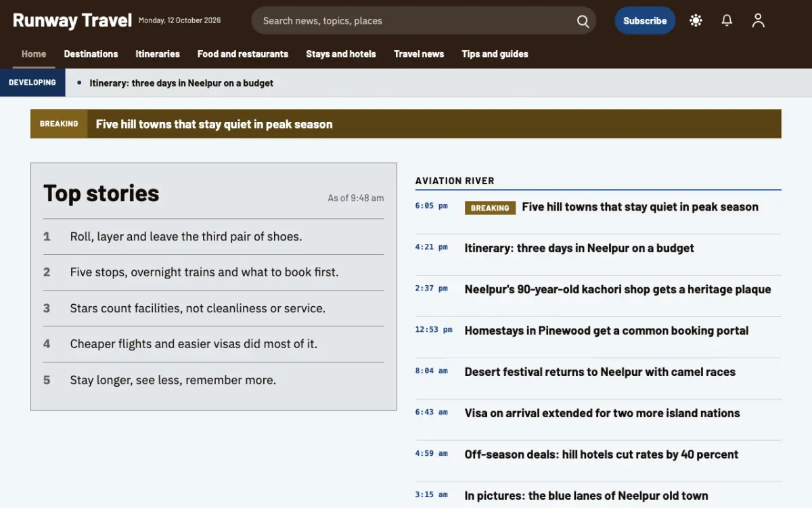This screenshot has width=812, height=508.
Task: Click the search magnifier icon
Action: (x=583, y=21)
